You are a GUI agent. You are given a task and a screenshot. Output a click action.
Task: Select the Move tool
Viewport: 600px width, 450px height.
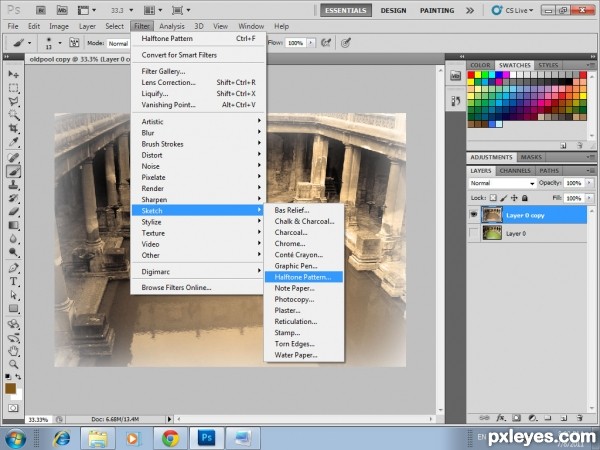pyautogui.click(x=13, y=74)
